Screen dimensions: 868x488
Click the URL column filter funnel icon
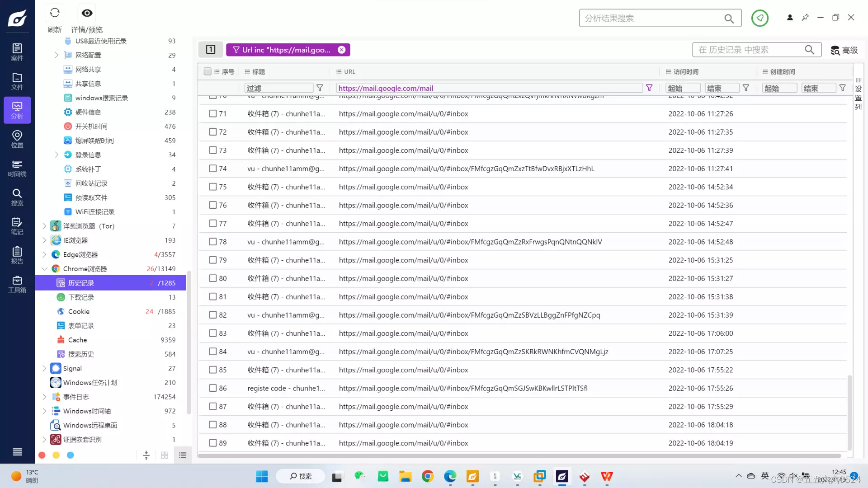click(x=649, y=88)
